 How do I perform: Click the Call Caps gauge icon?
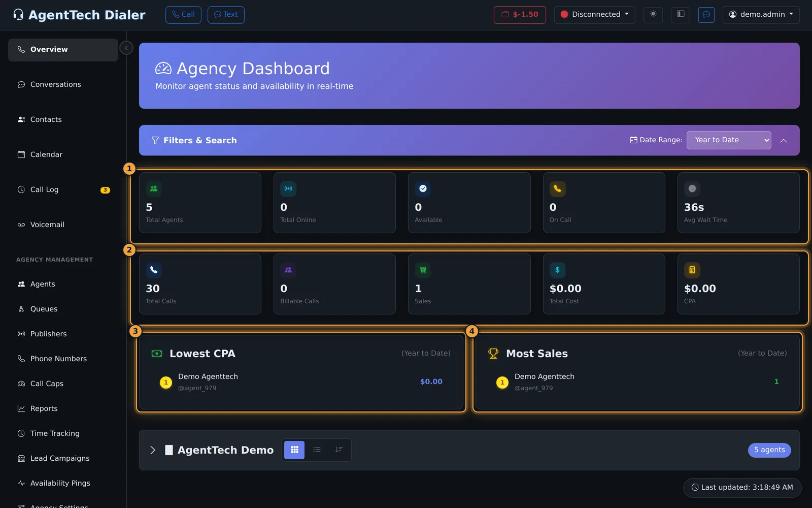tap(21, 384)
